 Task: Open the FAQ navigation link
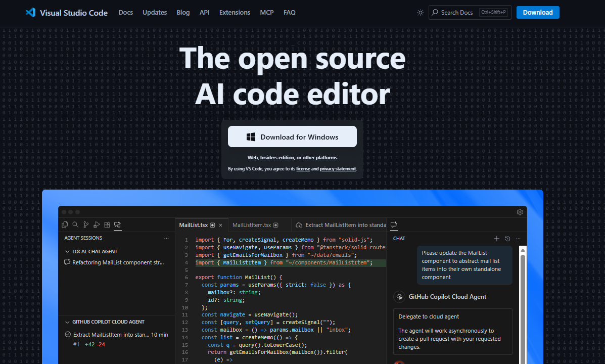tap(290, 12)
